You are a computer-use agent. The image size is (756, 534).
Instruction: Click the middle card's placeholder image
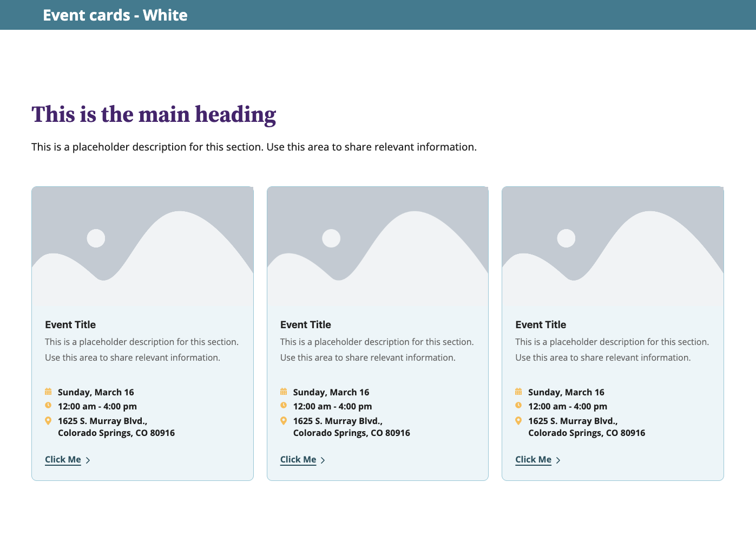378,247
